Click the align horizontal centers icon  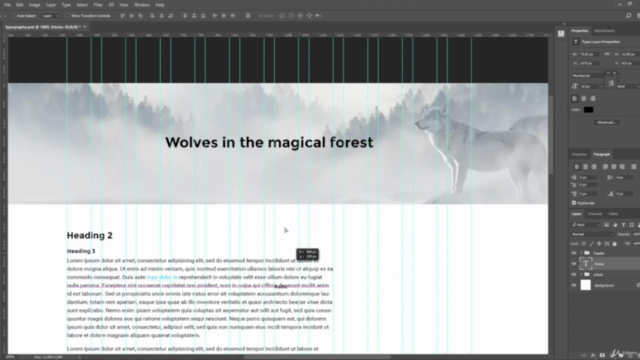point(162,16)
